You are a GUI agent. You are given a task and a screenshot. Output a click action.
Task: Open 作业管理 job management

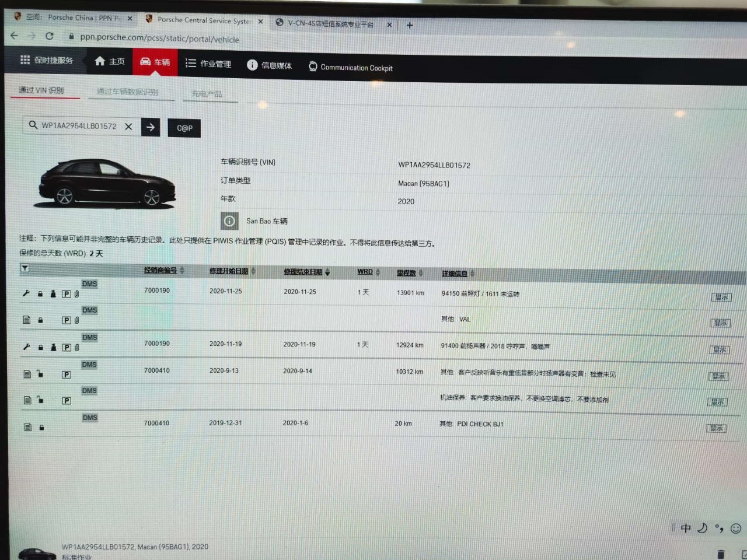click(x=208, y=64)
